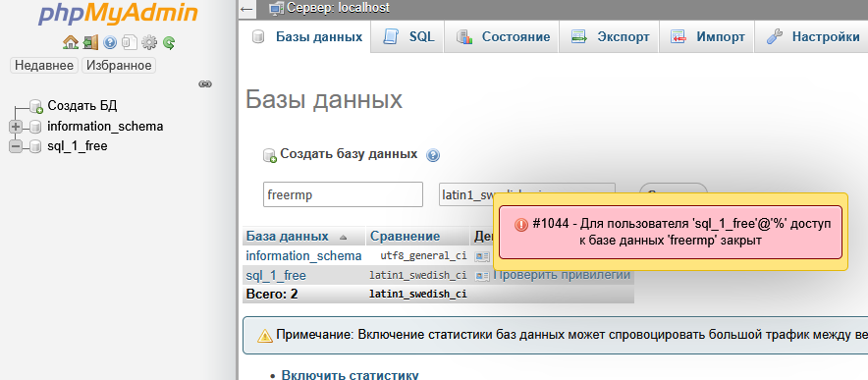Dismiss the #1044 error message box
The width and height of the screenshot is (868, 380).
click(x=671, y=232)
